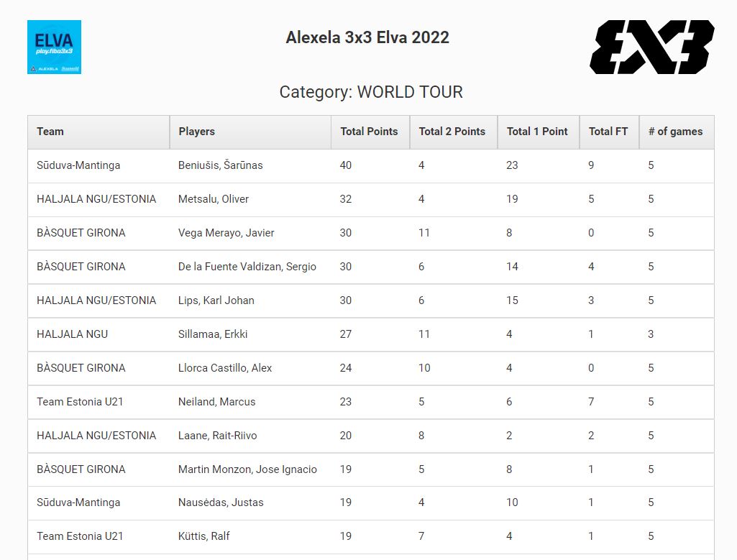Select the HALJALA NGU team cell for Sillamaa
Screen dimensions: 737x560
tap(72, 334)
